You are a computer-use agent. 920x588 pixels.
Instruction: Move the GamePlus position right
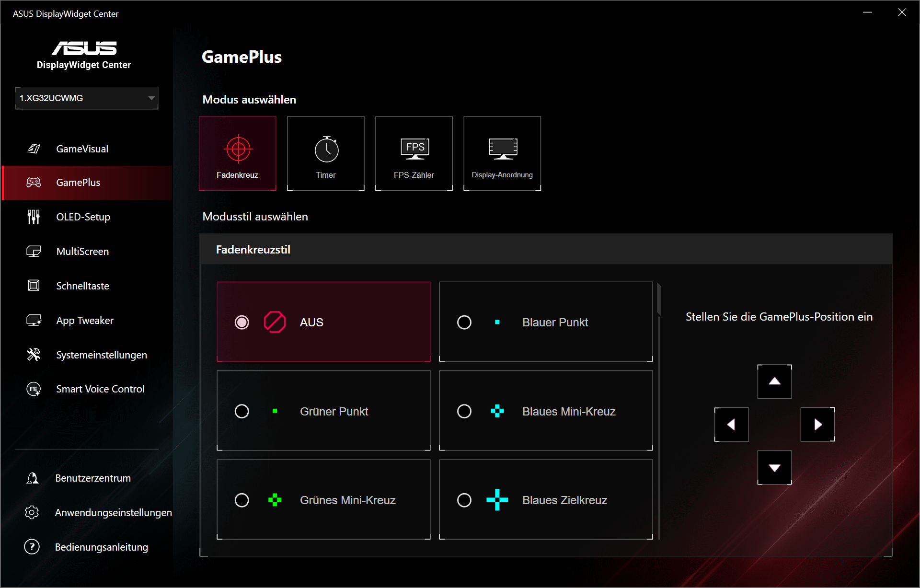817,425
